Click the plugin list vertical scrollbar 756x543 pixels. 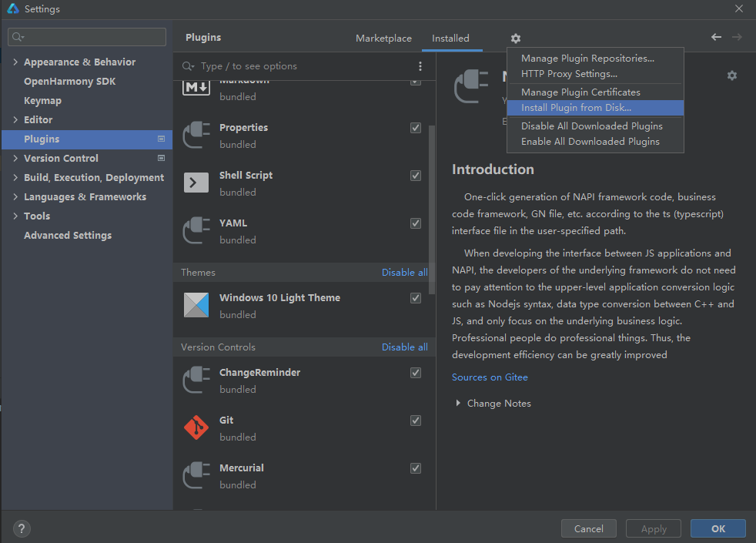pos(432,209)
